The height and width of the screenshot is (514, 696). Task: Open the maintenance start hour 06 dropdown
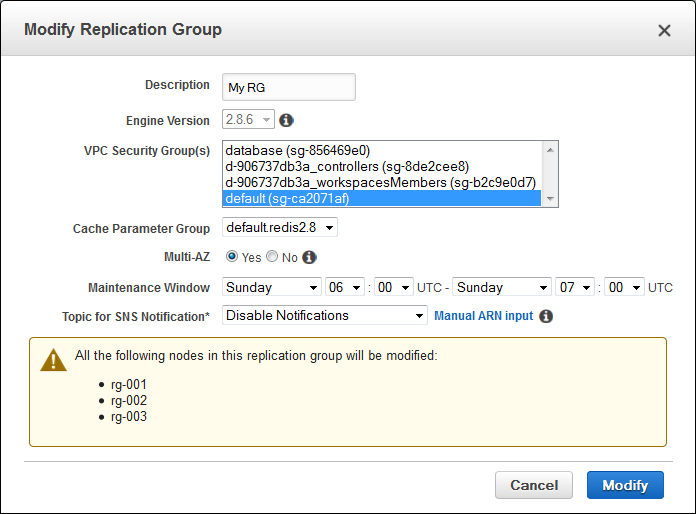click(x=344, y=287)
